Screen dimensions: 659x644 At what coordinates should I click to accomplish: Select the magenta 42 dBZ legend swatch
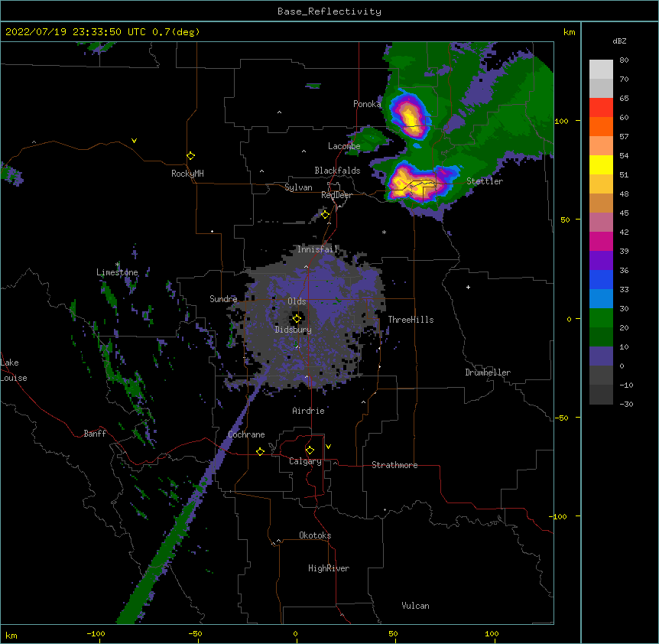pyautogui.click(x=601, y=241)
